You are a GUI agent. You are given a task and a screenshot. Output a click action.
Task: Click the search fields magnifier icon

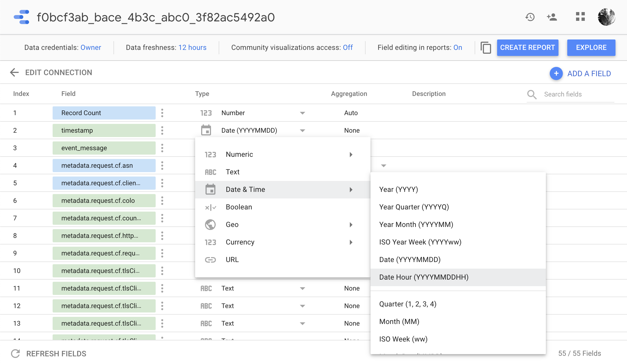(x=532, y=94)
